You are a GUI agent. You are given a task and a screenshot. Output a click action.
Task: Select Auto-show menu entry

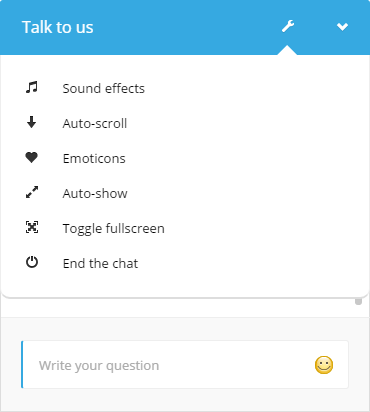point(185,193)
